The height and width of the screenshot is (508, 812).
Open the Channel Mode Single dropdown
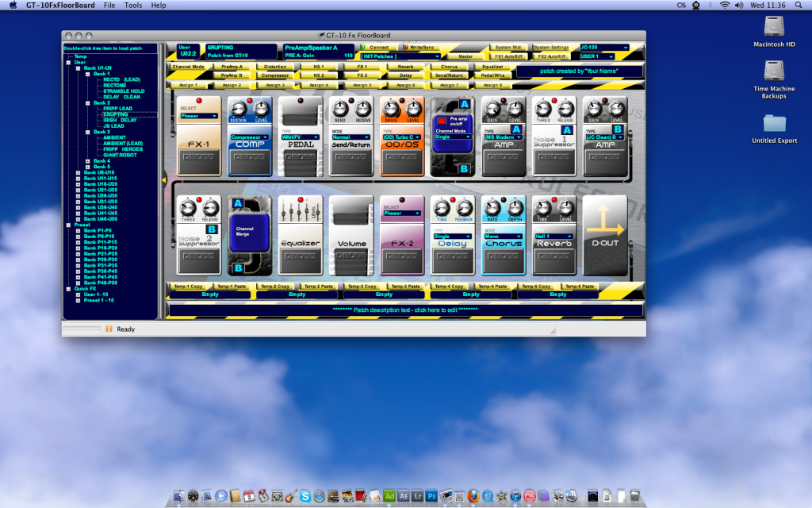click(x=453, y=137)
